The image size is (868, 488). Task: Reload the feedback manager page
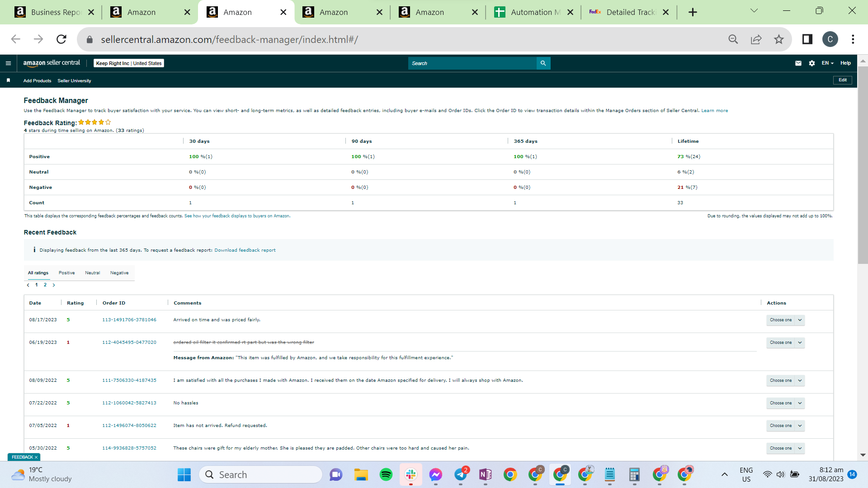[61, 39]
